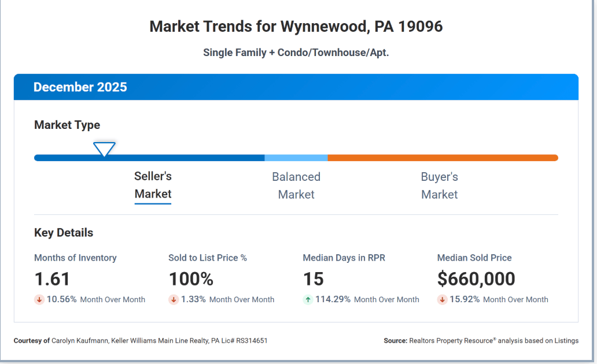This screenshot has height=364, width=597.
Task: Click the orange buyer's market bar segment
Action: 443,158
